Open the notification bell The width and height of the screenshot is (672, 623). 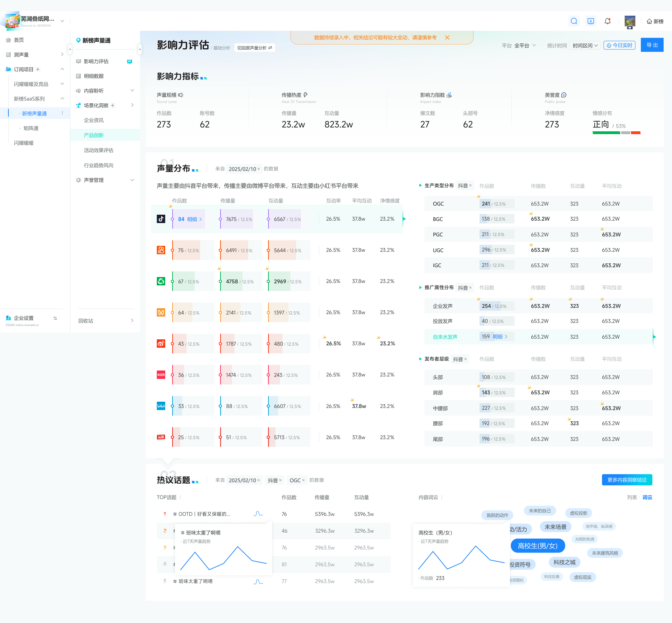click(608, 21)
